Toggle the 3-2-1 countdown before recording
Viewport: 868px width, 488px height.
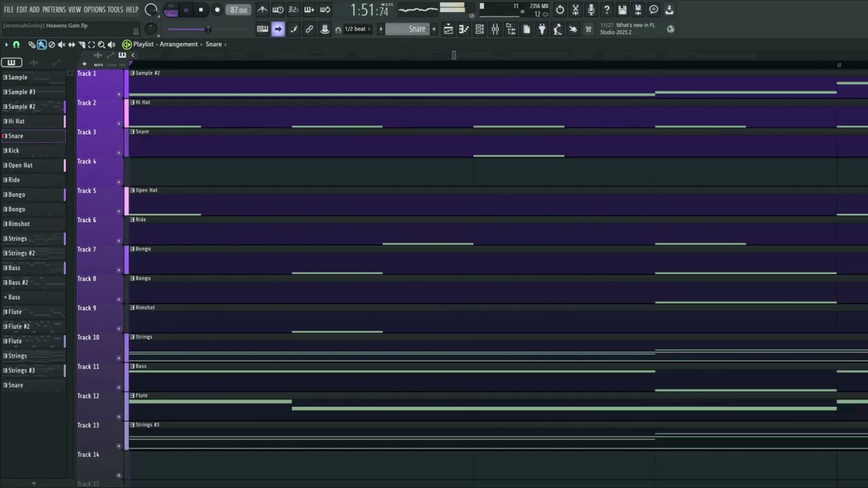click(x=294, y=9)
